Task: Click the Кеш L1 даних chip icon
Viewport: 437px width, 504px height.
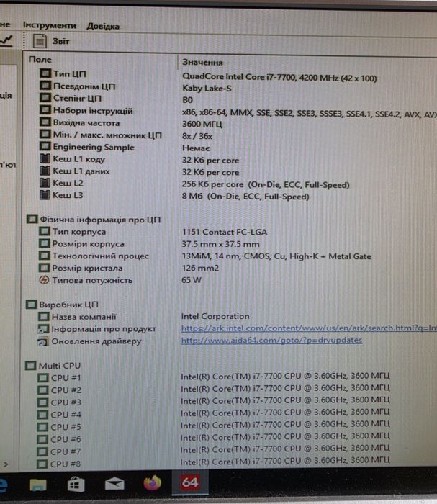Action: (45, 171)
